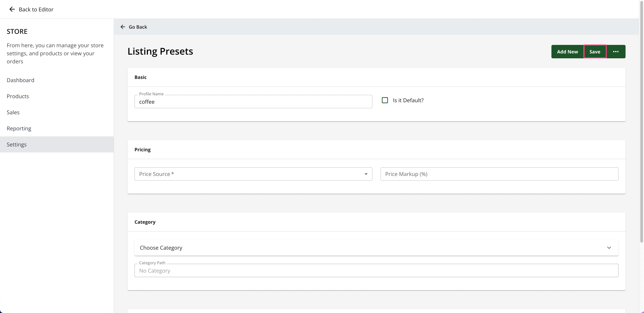Viewport: 644px width, 313px height.
Task: Click the Save button
Action: [x=595, y=52]
